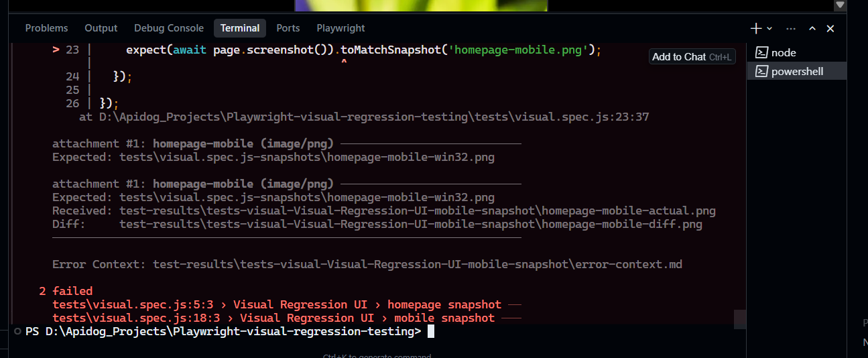Select the powershell terminal session label

[797, 71]
